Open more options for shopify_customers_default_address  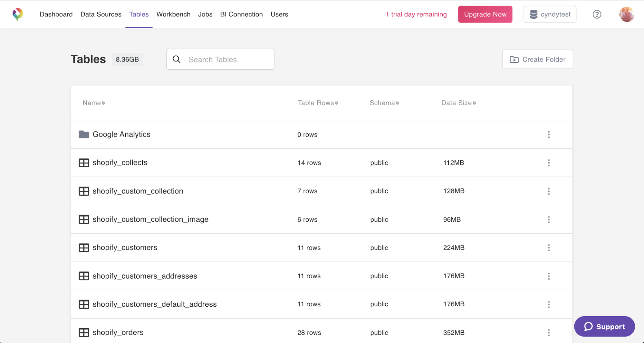pyautogui.click(x=549, y=304)
